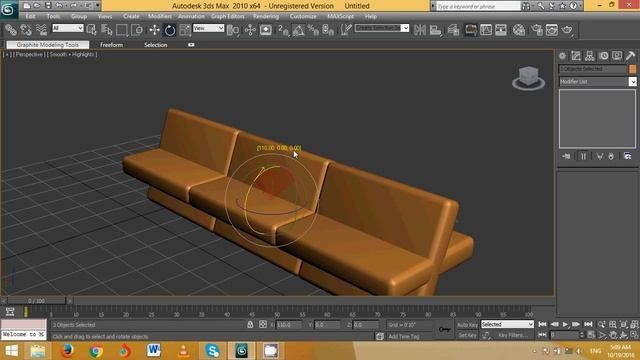Click Edit Named Selection Sets icon
Viewport: 640px width, 360px height.
tap(346, 30)
